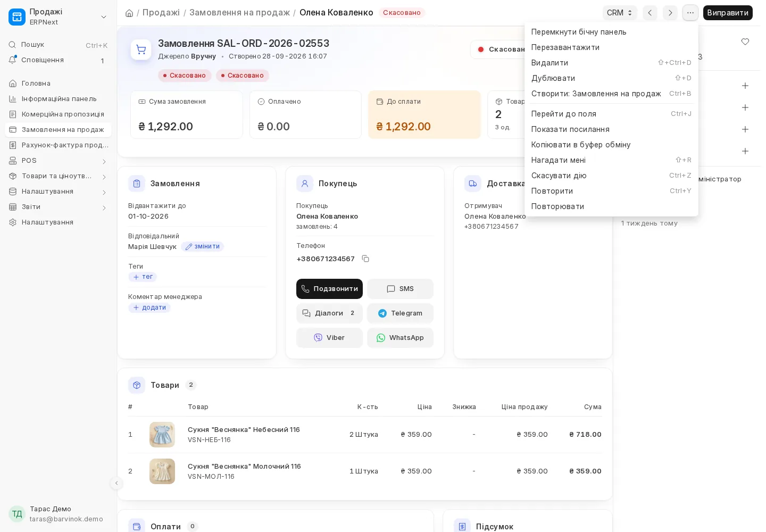Image resolution: width=766 pixels, height=532 pixels.
Task: Select Перемкнути бічну панель
Action: pos(611,32)
